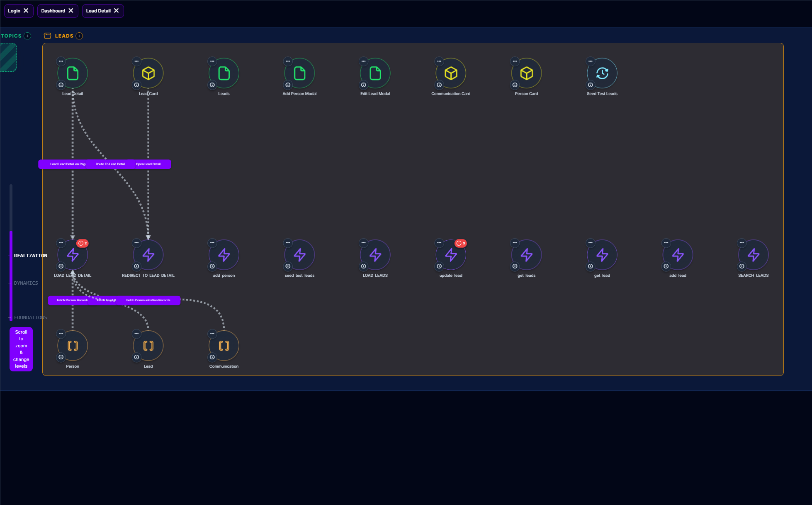Viewport: 812px width, 505px height.
Task: Select the LOAD_LEAD_DETAIL action node
Action: coord(73,255)
